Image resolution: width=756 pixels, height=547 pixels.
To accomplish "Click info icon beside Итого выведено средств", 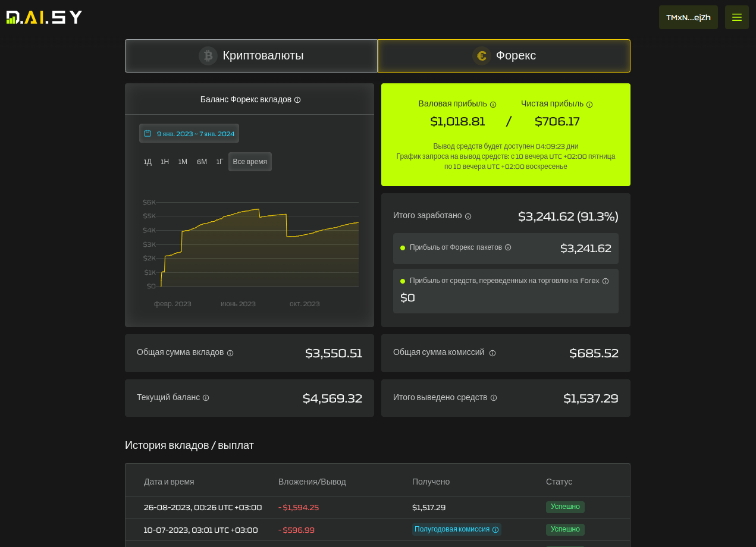I will (494, 398).
